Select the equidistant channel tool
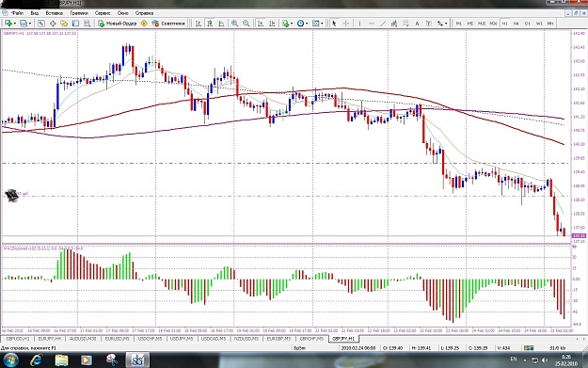 394,24
